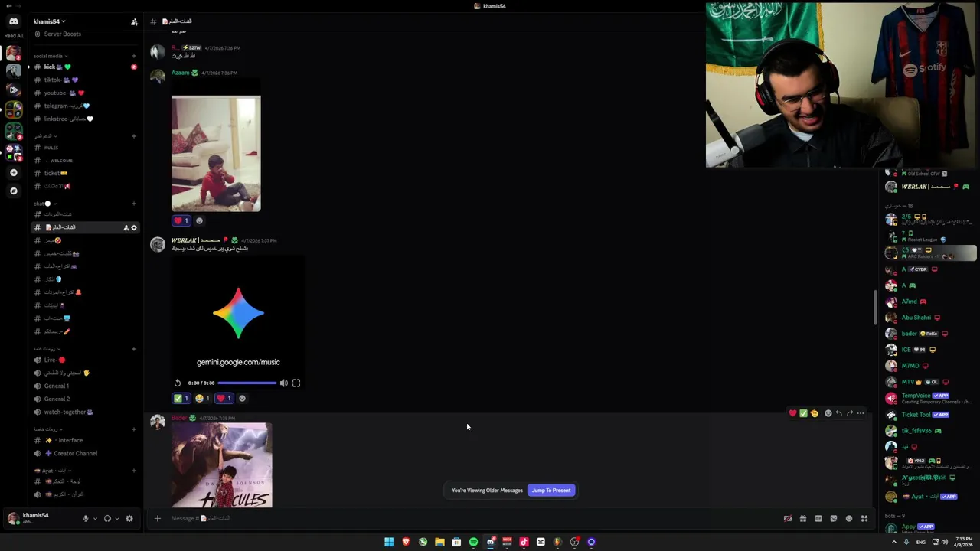Click the Add a Server plus icon
Viewport: 980px width, 551px height.
click(14, 173)
